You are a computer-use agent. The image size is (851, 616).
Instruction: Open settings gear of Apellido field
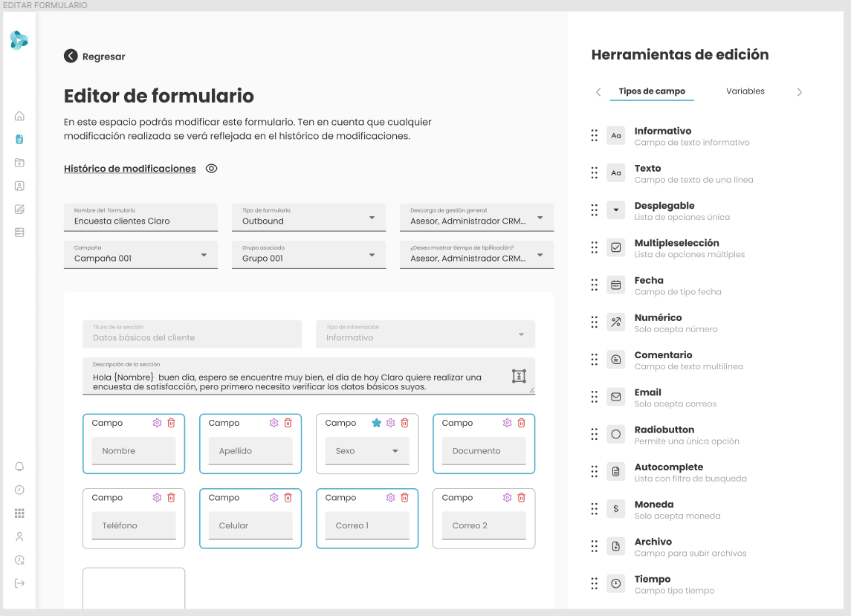[274, 423]
